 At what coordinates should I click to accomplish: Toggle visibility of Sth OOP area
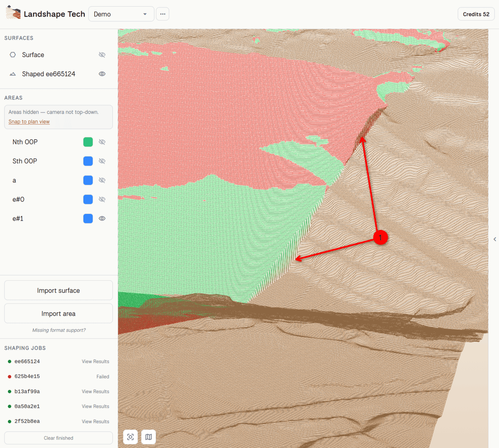[102, 161]
